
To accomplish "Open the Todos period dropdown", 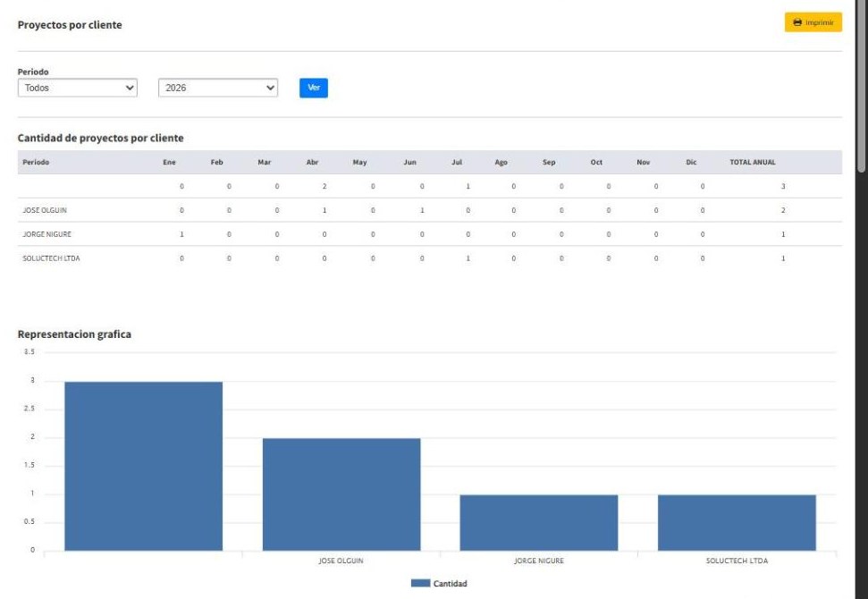I will 78,88.
